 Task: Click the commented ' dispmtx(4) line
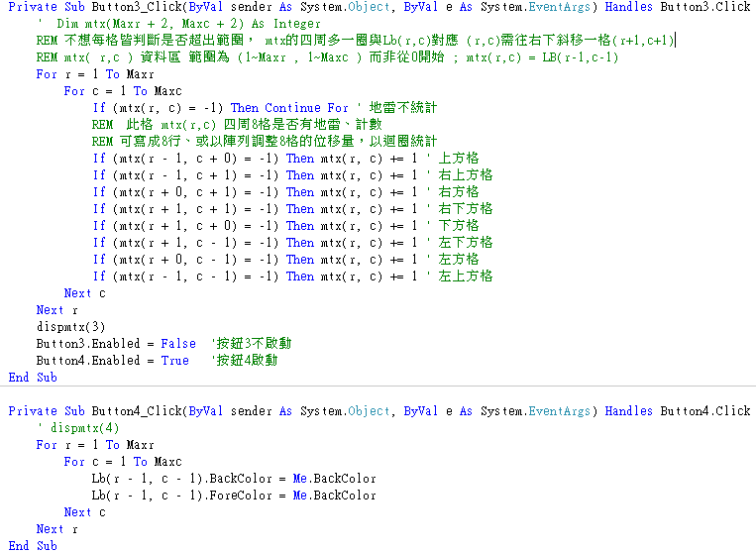[x=78, y=428]
